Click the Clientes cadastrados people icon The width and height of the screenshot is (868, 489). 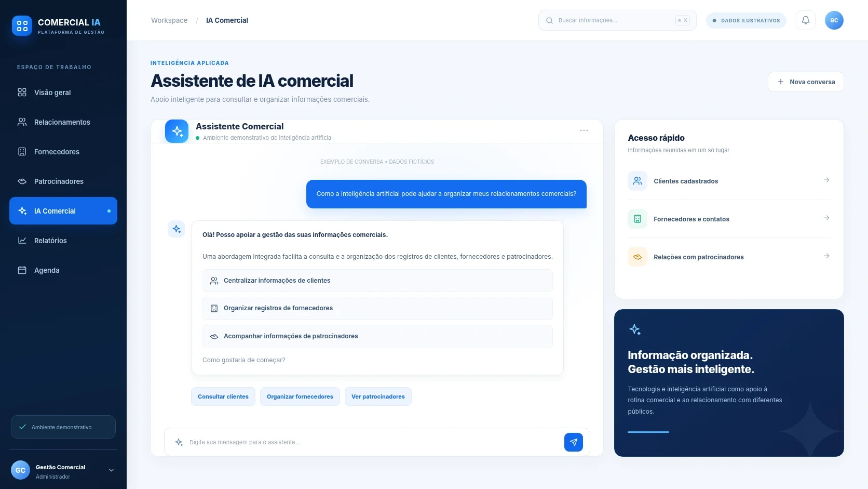(x=638, y=181)
